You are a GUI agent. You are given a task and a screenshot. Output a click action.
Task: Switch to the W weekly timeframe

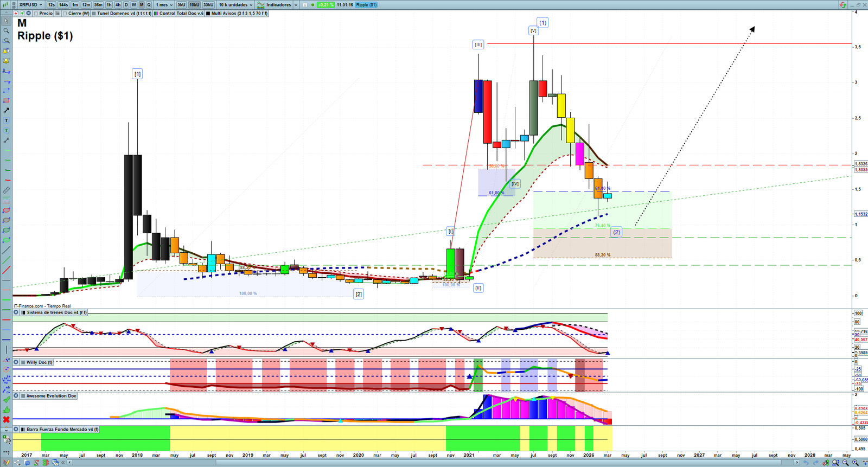coord(134,5)
